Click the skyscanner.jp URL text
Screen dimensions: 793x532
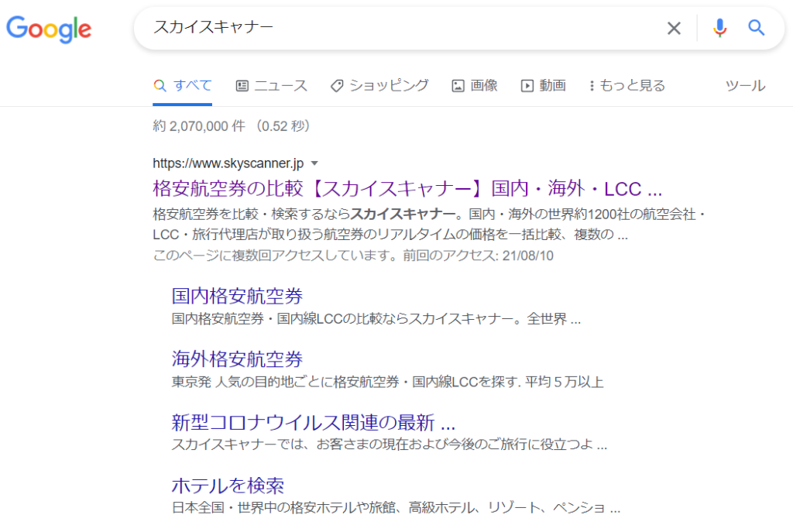[228, 163]
